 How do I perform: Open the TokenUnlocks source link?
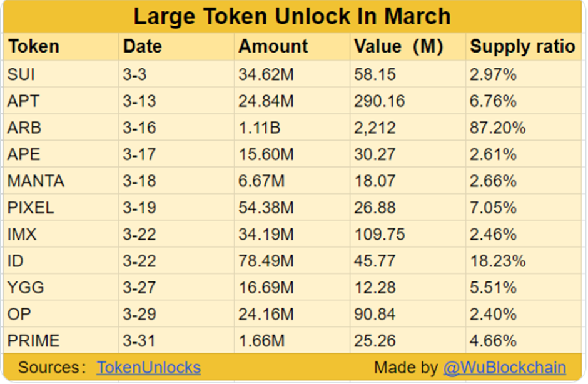(148, 368)
